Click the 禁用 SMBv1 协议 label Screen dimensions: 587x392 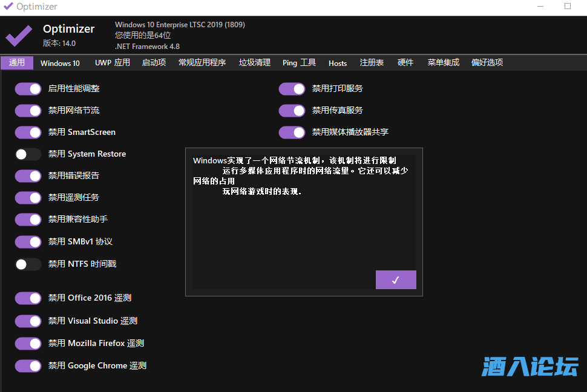coord(80,242)
